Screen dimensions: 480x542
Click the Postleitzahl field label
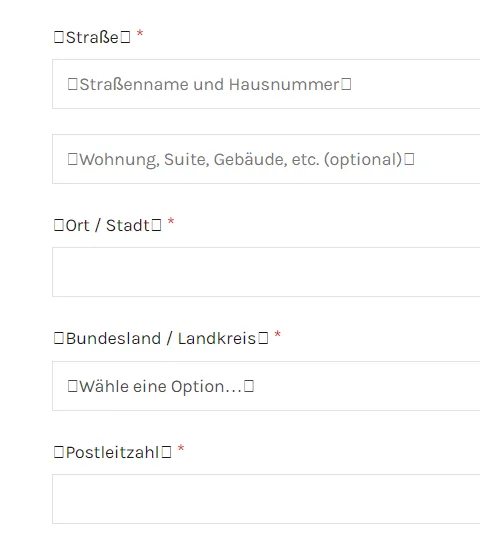click(113, 452)
